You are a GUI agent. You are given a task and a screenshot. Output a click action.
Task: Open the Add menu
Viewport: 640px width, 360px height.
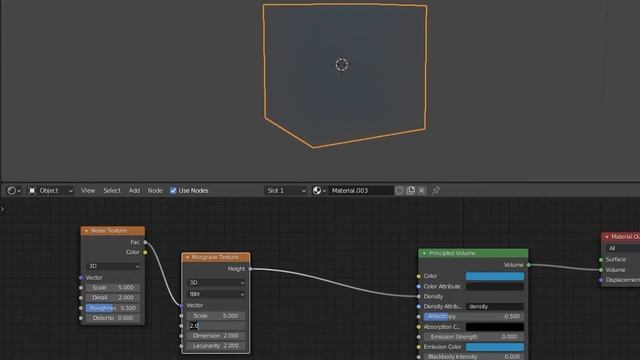click(134, 191)
